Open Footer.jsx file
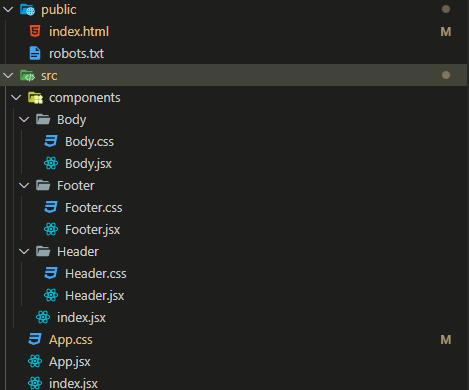 [x=93, y=230]
